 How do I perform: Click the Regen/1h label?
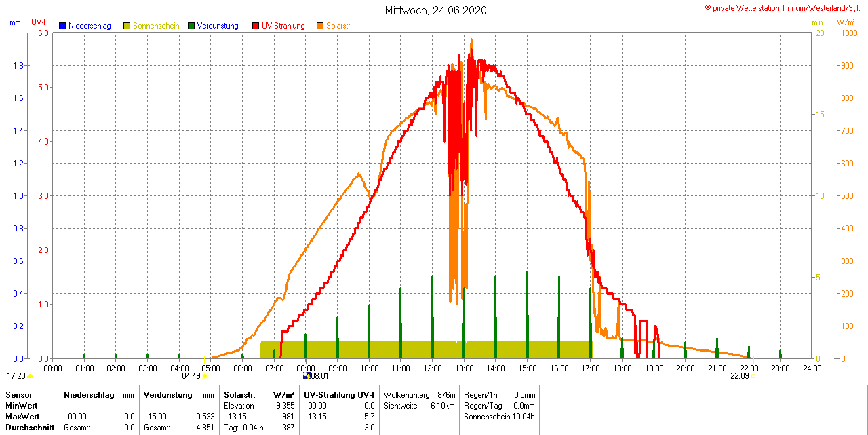click(480, 395)
